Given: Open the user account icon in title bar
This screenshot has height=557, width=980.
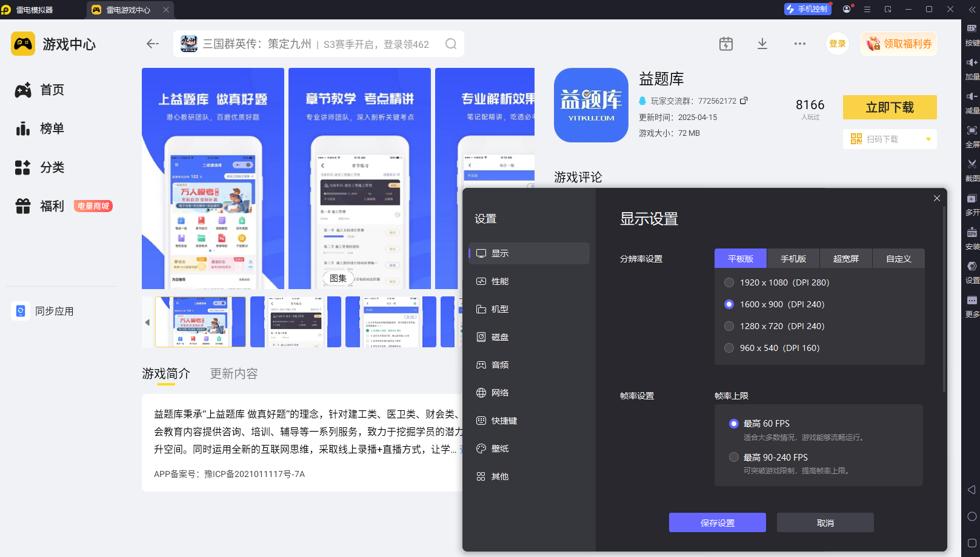Looking at the screenshot, I should coord(847,9).
